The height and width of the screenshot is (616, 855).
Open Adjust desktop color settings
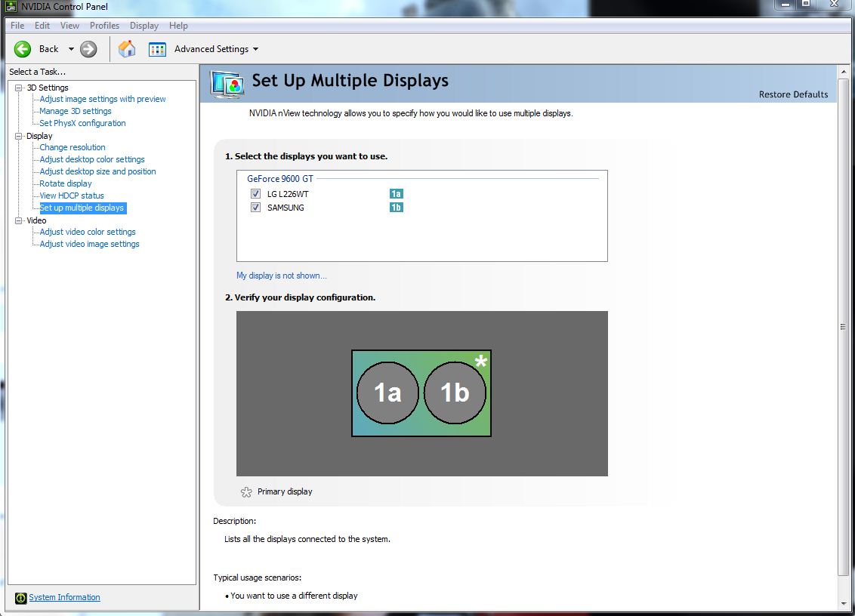(92, 159)
